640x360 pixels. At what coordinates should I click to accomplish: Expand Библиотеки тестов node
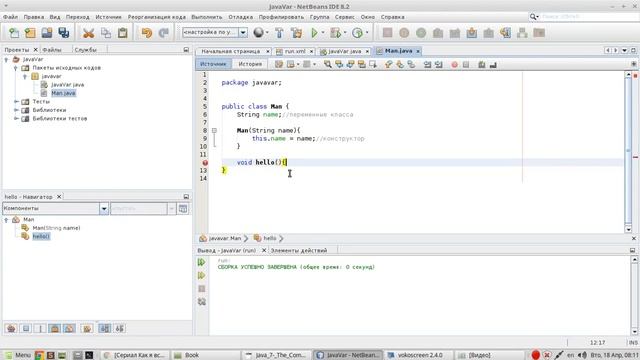(16, 119)
